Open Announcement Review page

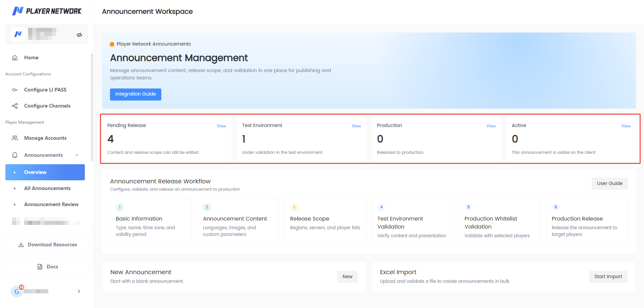click(x=45, y=204)
